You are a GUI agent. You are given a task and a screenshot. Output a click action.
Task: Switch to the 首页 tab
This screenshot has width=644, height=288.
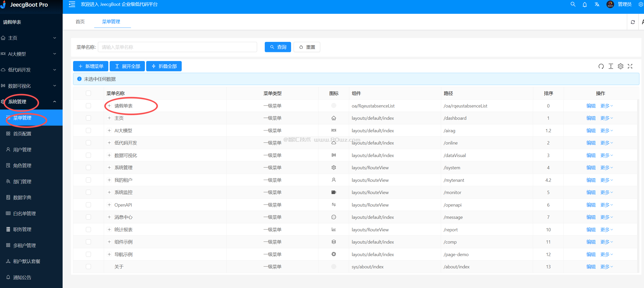[80, 22]
